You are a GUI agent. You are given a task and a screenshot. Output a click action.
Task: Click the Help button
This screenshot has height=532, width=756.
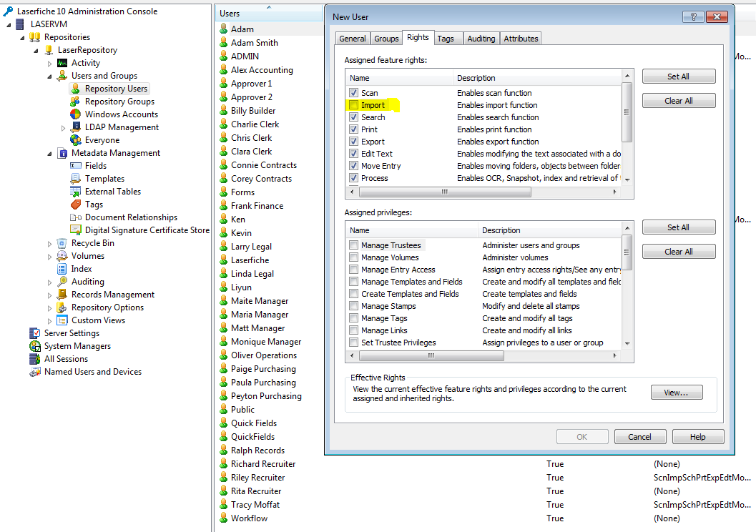pos(697,437)
